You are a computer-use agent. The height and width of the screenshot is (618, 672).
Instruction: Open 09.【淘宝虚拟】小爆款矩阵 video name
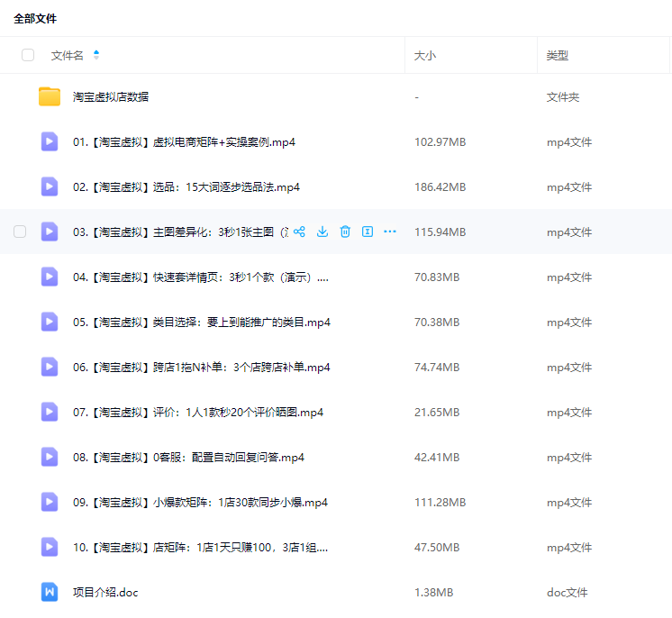pos(200,502)
